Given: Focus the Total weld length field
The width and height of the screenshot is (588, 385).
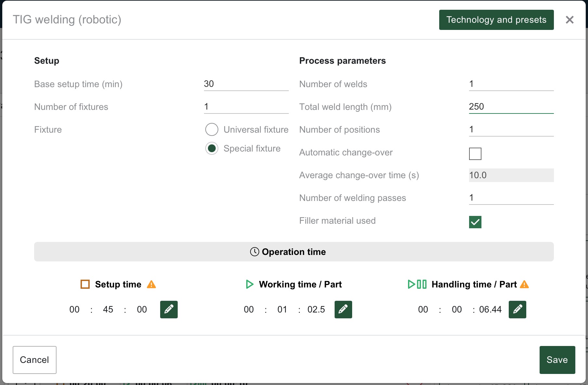Looking at the screenshot, I should point(511,107).
